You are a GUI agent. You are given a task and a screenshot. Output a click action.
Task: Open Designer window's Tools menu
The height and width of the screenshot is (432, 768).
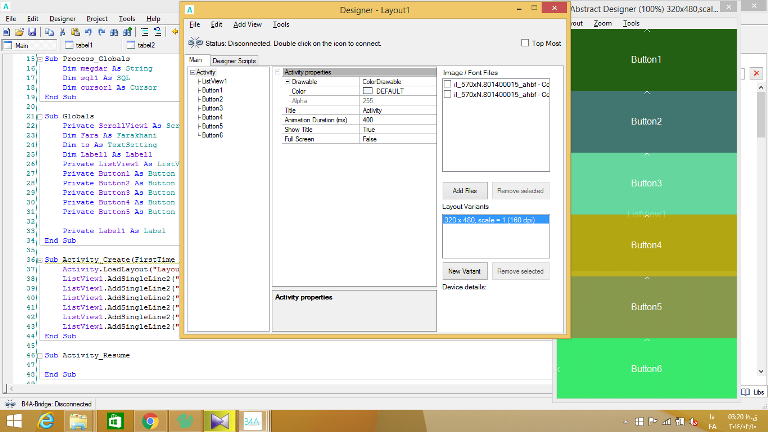pyautogui.click(x=281, y=24)
